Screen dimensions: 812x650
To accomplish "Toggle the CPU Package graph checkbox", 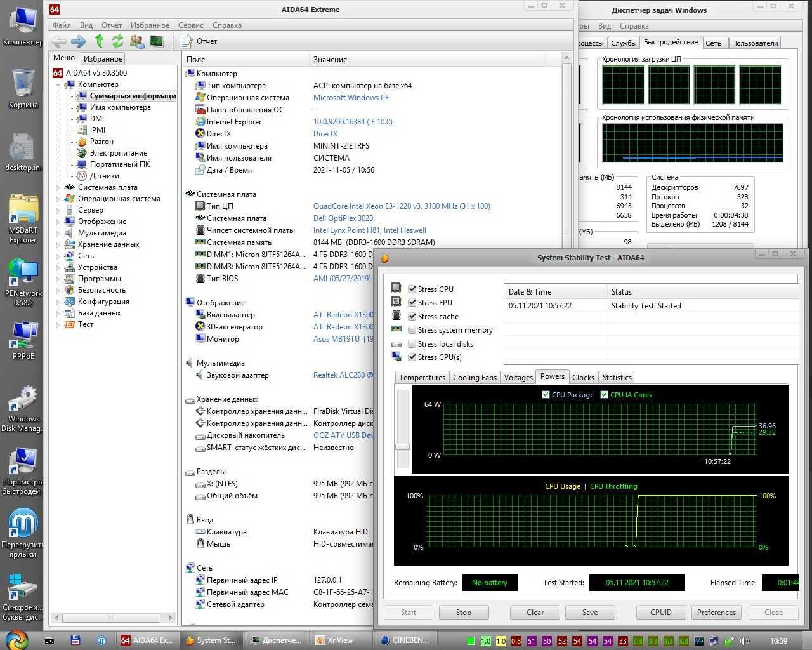I will 546,395.
